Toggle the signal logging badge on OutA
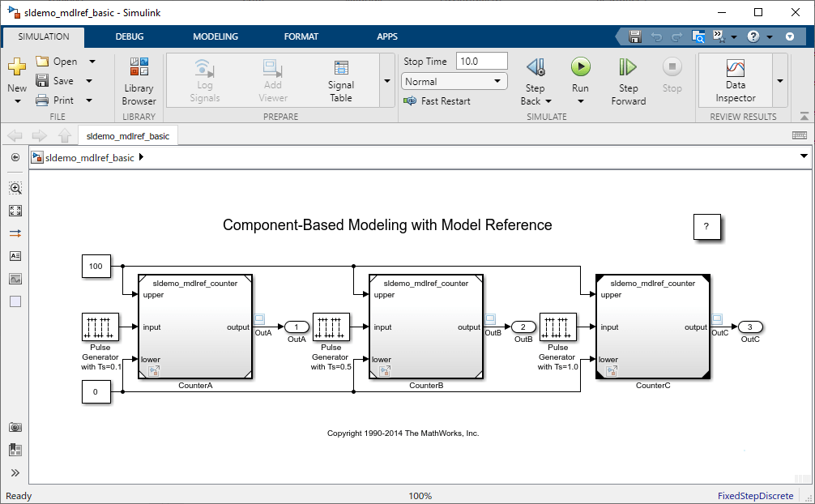 click(x=260, y=318)
